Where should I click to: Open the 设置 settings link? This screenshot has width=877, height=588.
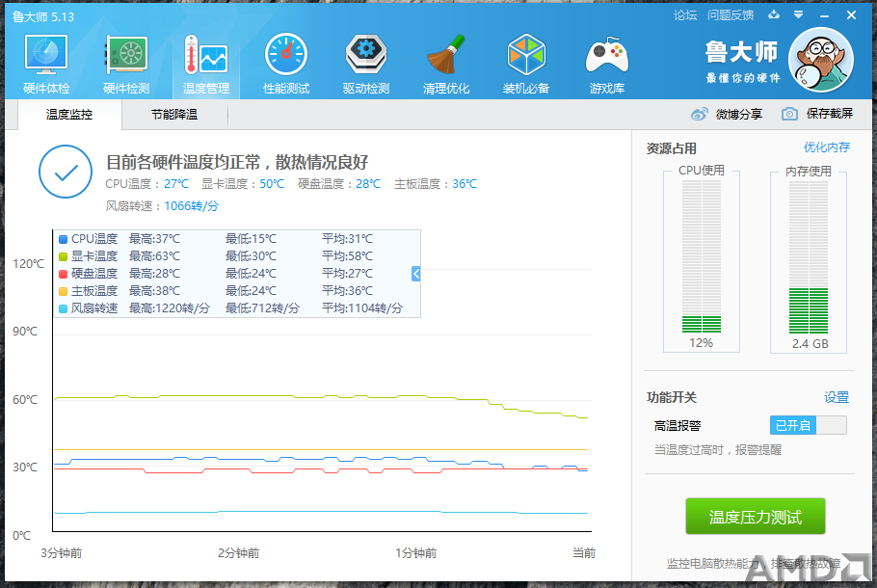[x=837, y=397]
